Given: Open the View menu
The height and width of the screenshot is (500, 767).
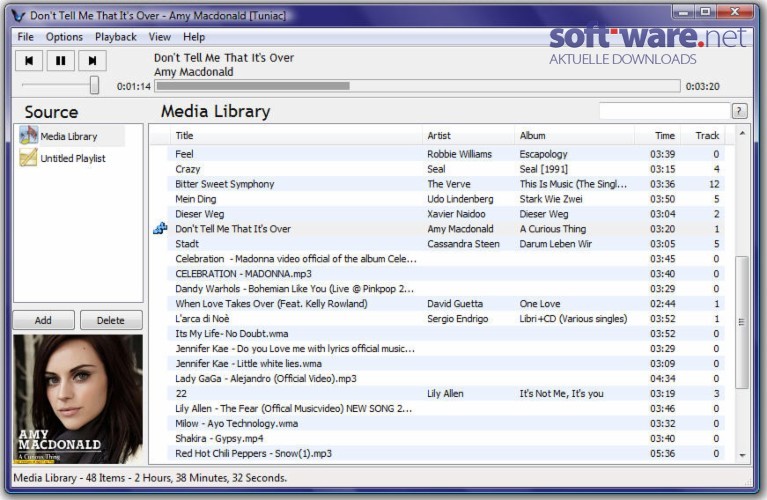Looking at the screenshot, I should point(159,37).
